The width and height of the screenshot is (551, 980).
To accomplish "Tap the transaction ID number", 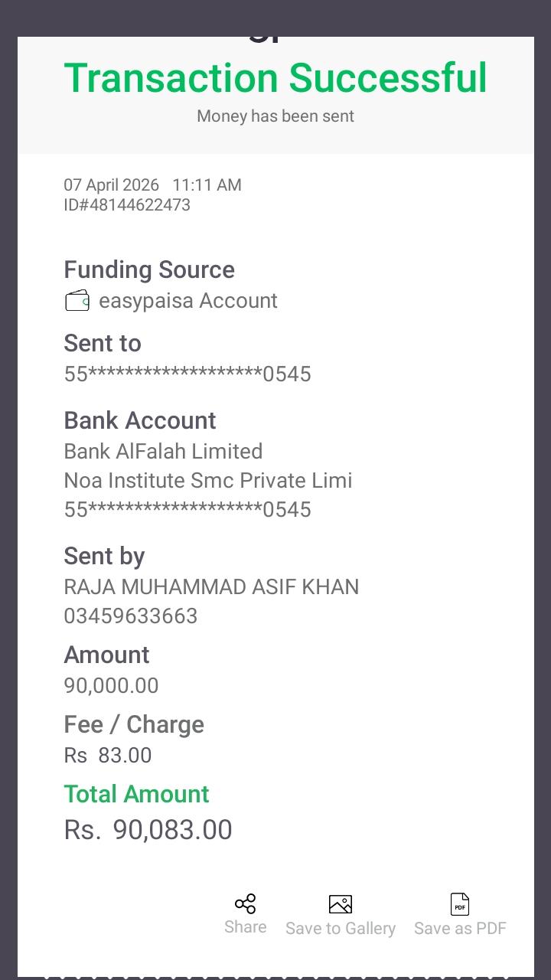I will click(x=127, y=205).
